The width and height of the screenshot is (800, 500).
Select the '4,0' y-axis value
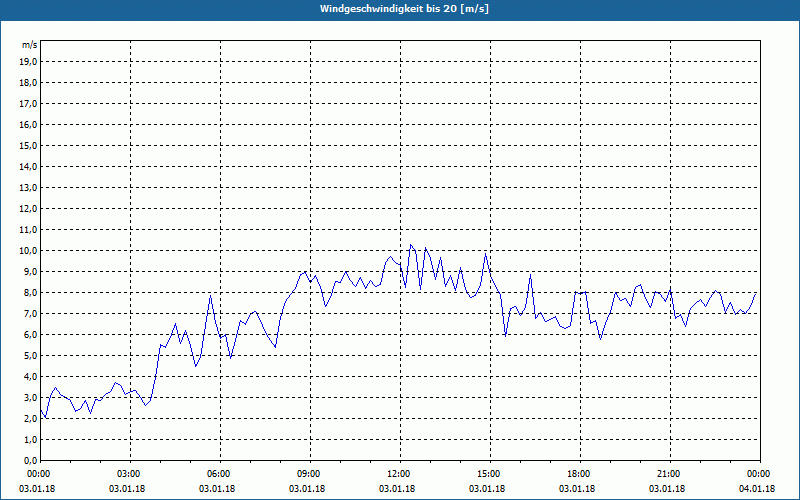point(30,377)
